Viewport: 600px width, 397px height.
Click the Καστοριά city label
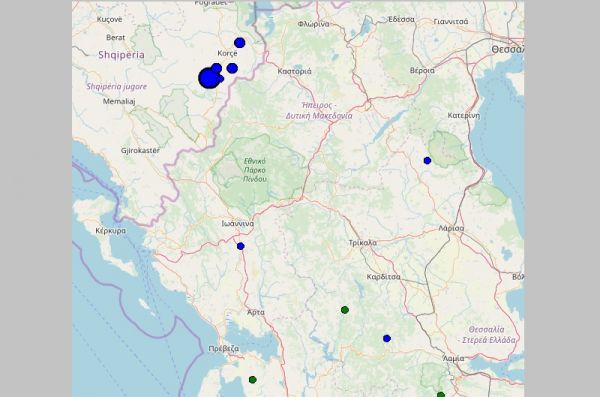[294, 71]
